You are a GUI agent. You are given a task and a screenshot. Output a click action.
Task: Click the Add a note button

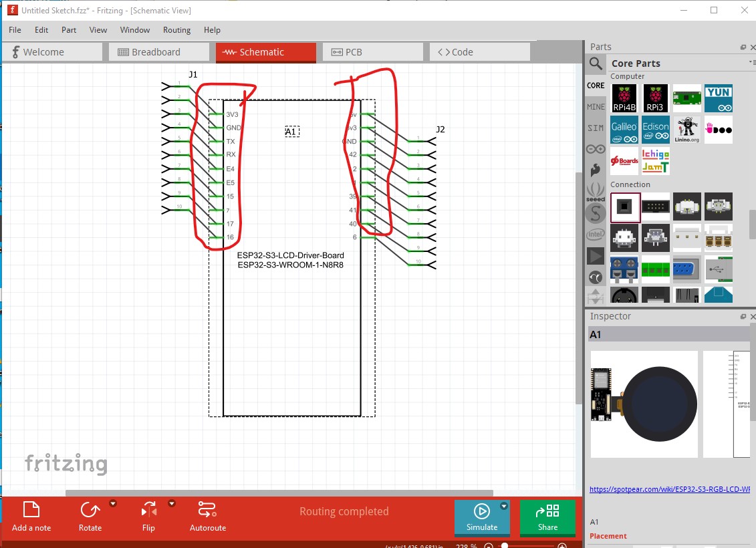[31, 517]
